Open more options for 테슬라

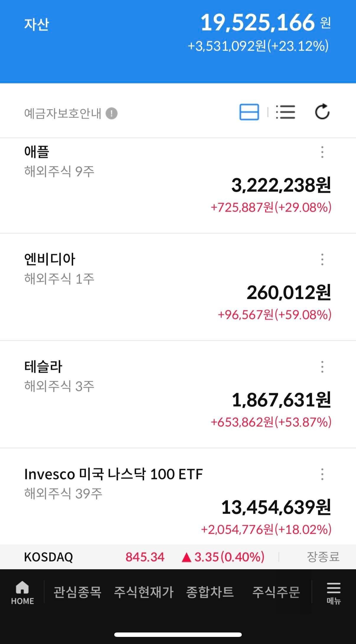click(322, 367)
